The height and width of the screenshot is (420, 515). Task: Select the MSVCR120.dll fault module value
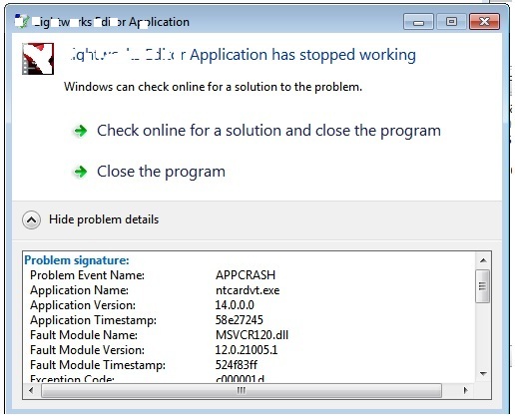click(252, 335)
